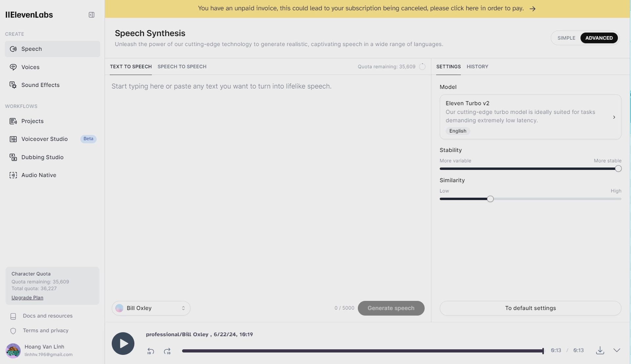This screenshot has height=364, width=631.
Task: Open the Bill Oxley voice dropdown
Action: click(x=151, y=308)
